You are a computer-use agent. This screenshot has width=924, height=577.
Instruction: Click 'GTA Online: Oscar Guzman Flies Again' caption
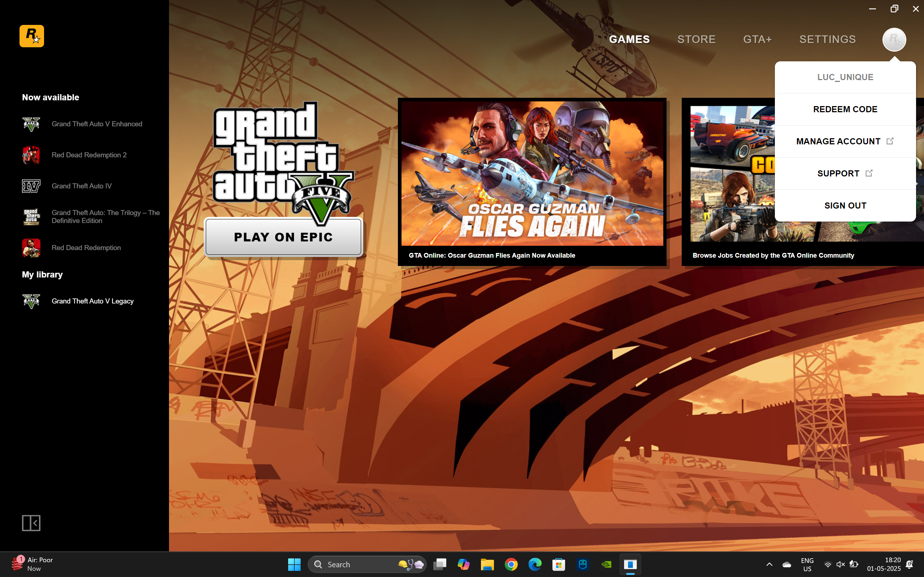(492, 255)
